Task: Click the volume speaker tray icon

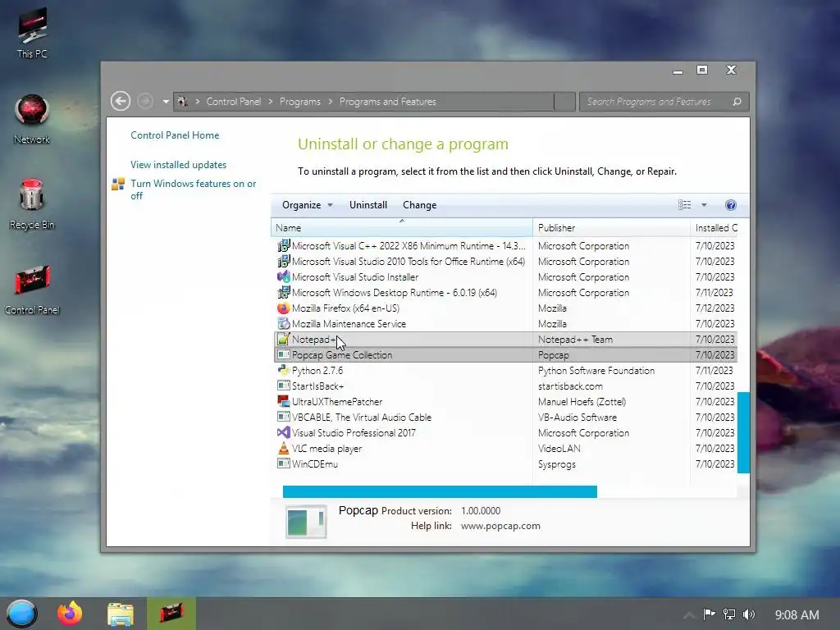Action: [749, 614]
